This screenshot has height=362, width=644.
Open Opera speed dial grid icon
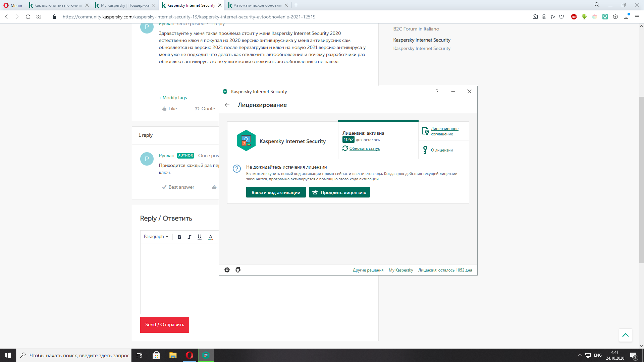point(39,17)
